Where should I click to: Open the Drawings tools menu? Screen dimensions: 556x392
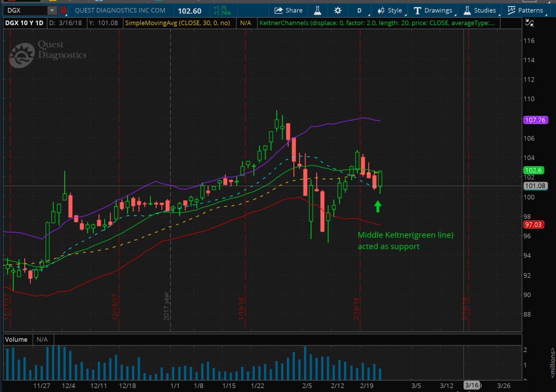pyautogui.click(x=433, y=10)
